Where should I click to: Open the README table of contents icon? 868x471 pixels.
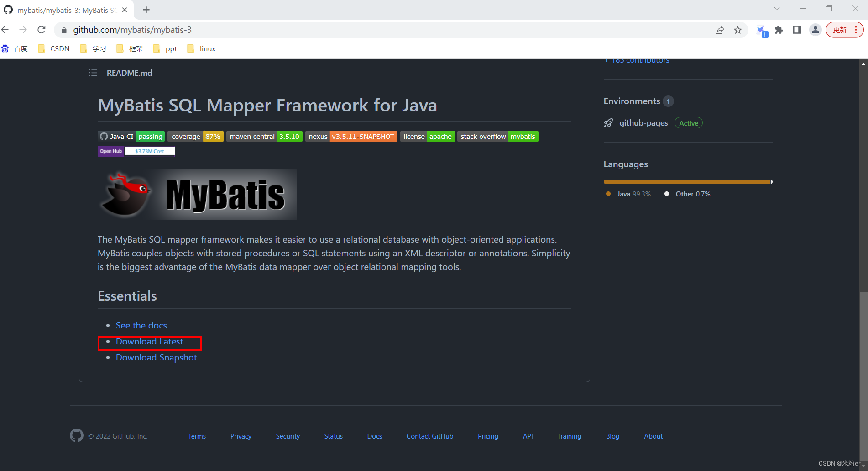tap(93, 73)
